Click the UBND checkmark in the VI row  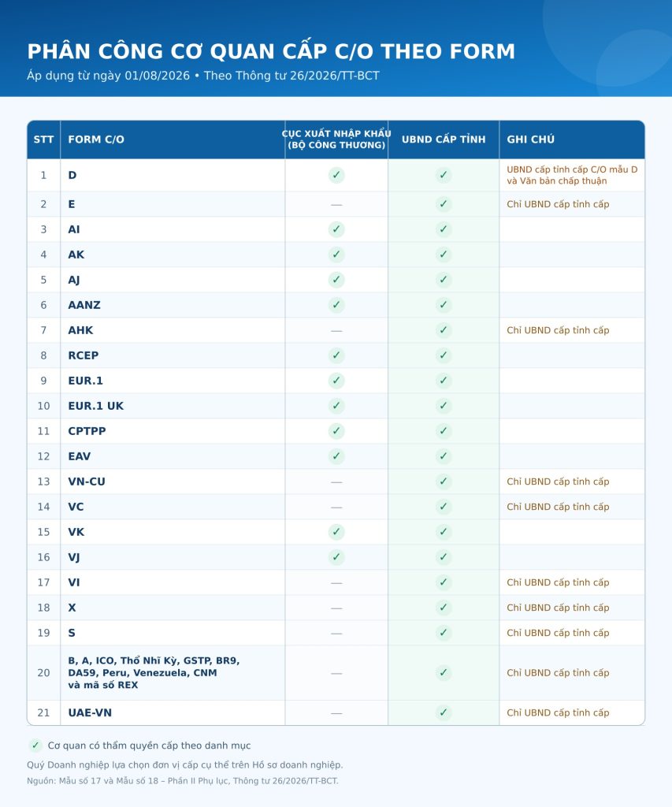pos(443,582)
